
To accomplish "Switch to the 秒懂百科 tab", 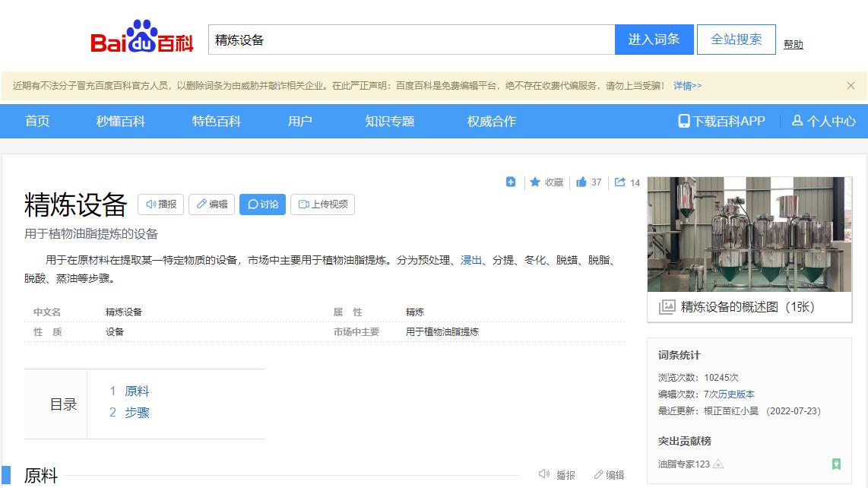I will click(120, 121).
